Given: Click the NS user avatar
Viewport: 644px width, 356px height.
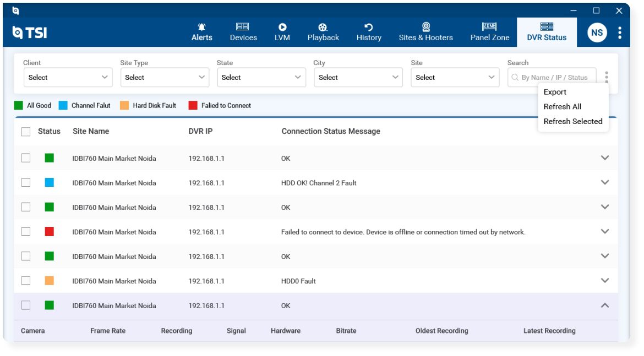Looking at the screenshot, I should pyautogui.click(x=597, y=33).
